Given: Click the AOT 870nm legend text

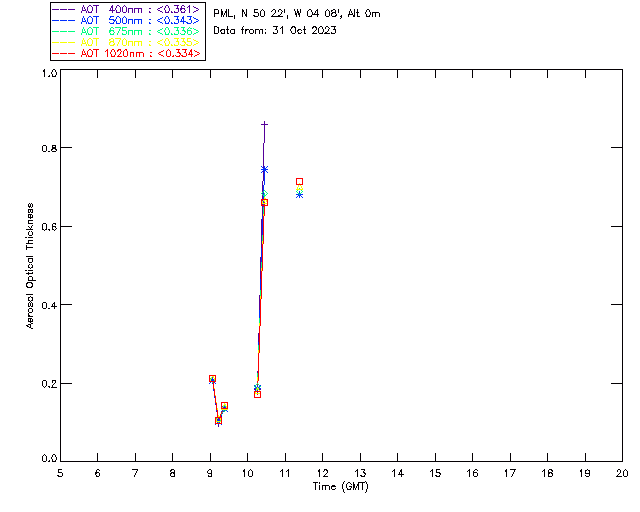Looking at the screenshot, I should click(x=140, y=42).
